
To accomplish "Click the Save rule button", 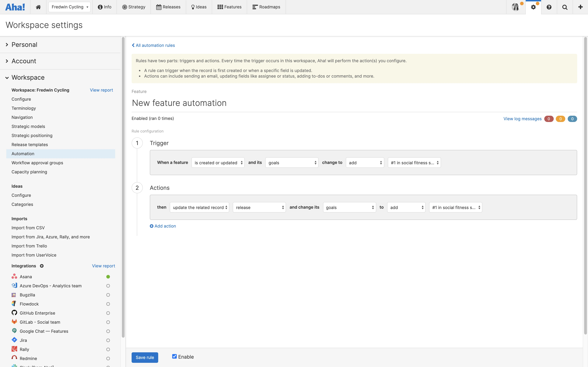I will [x=145, y=357].
